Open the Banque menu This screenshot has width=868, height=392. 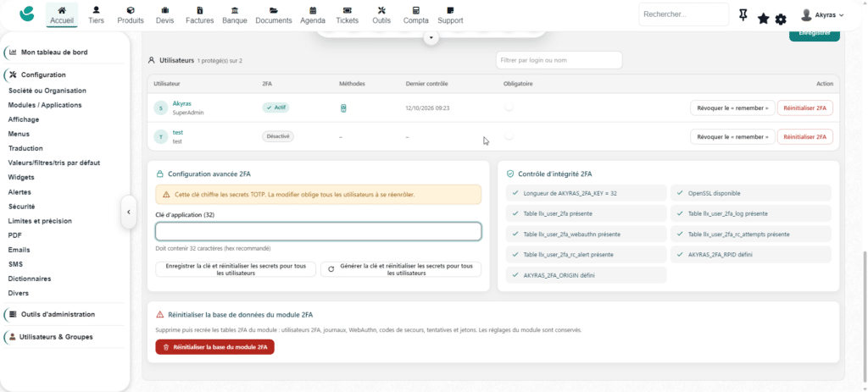[235, 15]
